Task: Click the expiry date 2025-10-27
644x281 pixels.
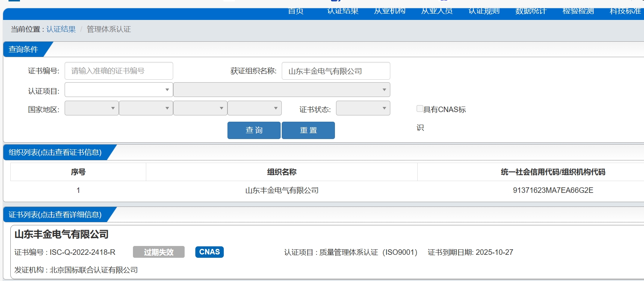Action: [494, 252]
